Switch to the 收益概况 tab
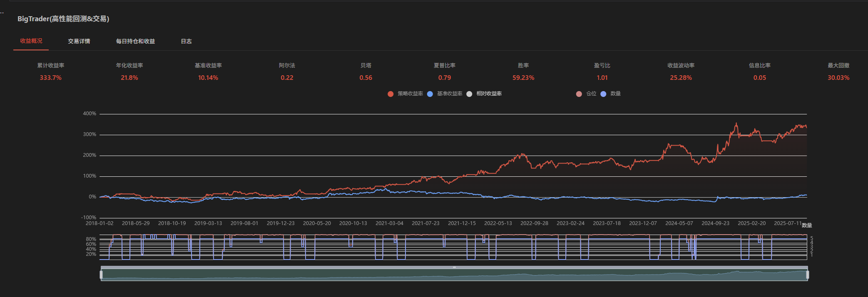 (31, 41)
